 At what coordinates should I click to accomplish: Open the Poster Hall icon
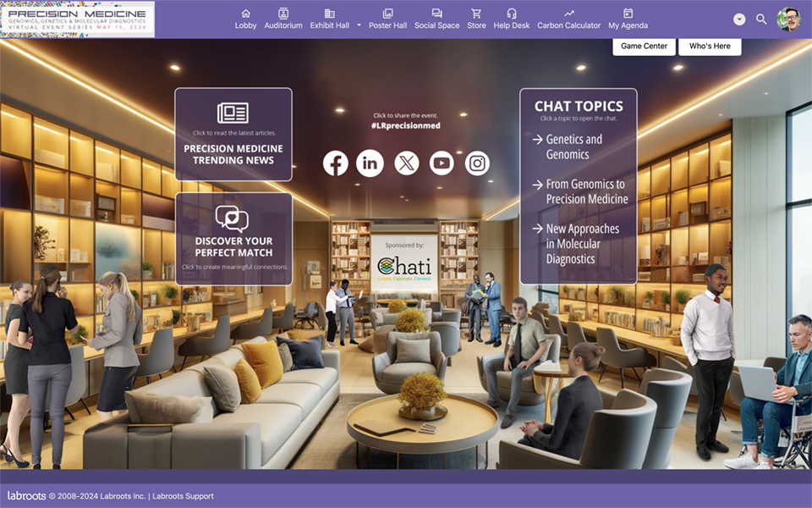[x=387, y=14]
